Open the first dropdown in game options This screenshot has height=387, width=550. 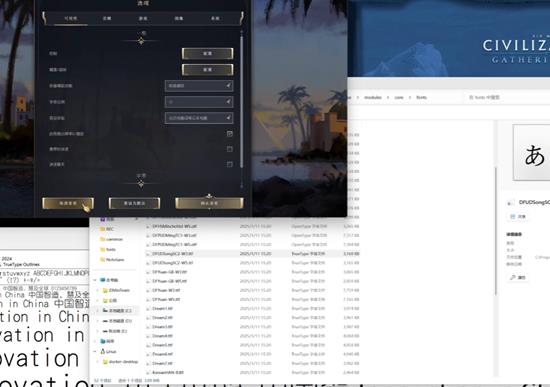pyautogui.click(x=199, y=86)
